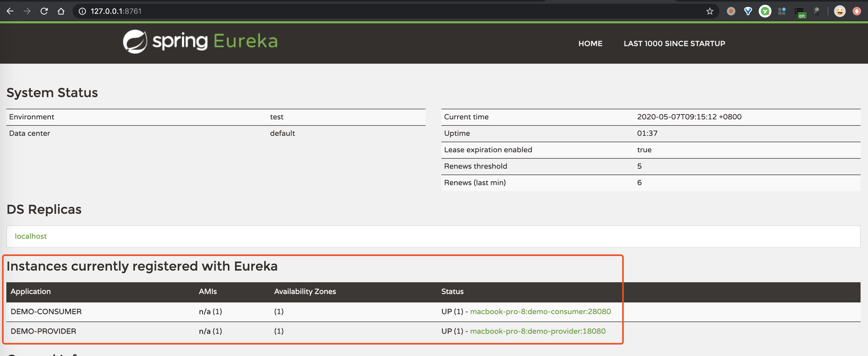Click the grid with diamond extension
The width and height of the screenshot is (868, 356).
pos(782,11)
